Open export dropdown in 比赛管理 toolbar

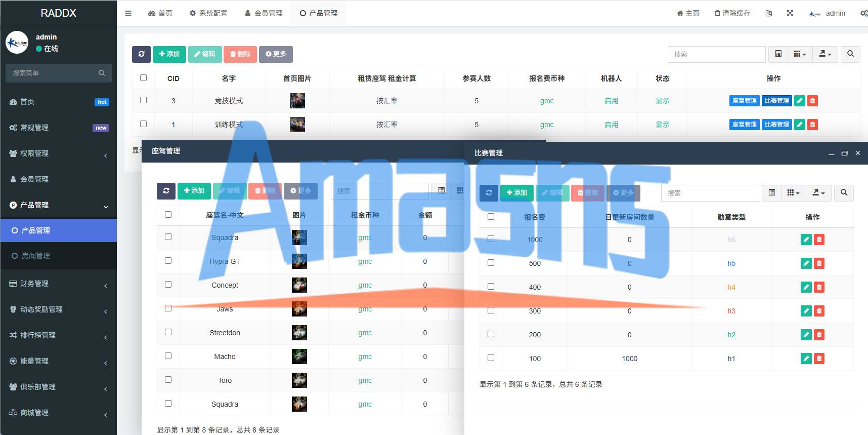pos(818,193)
